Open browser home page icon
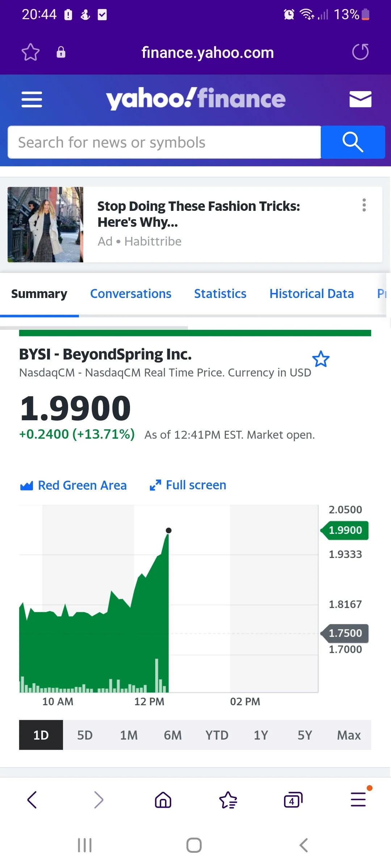 pyautogui.click(x=163, y=800)
